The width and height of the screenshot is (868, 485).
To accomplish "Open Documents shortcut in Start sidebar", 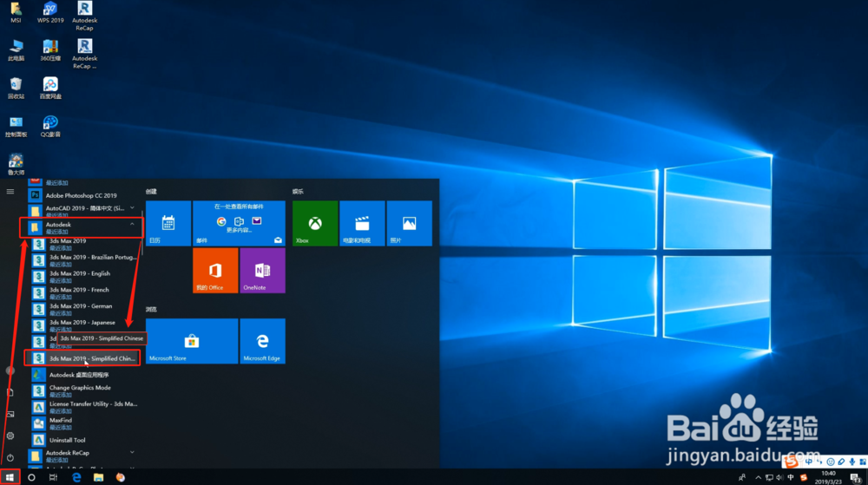I will point(10,392).
